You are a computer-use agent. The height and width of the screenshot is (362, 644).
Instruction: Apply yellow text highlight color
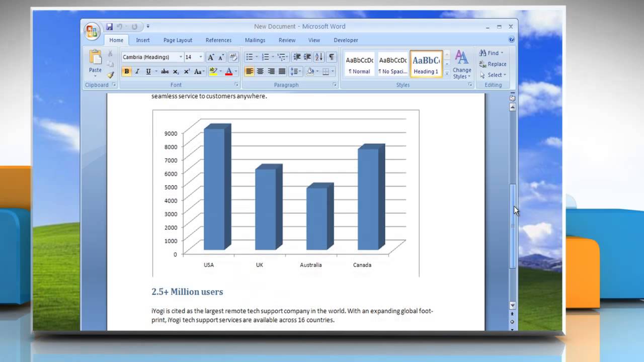point(213,72)
